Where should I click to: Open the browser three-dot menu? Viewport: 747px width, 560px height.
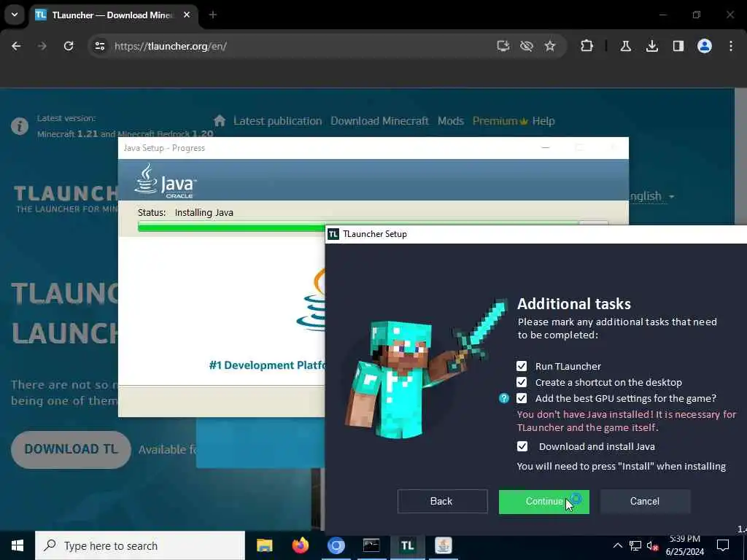[731, 46]
